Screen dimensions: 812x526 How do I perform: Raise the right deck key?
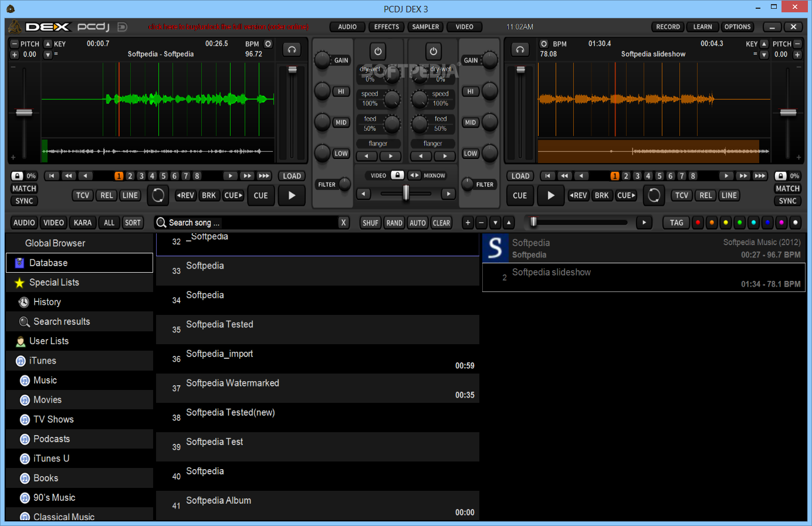tap(764, 44)
